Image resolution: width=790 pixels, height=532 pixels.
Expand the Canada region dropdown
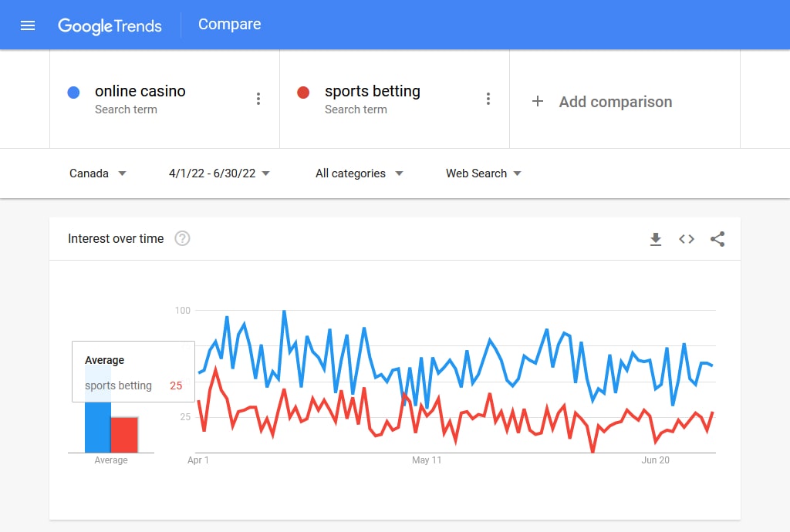click(x=98, y=173)
